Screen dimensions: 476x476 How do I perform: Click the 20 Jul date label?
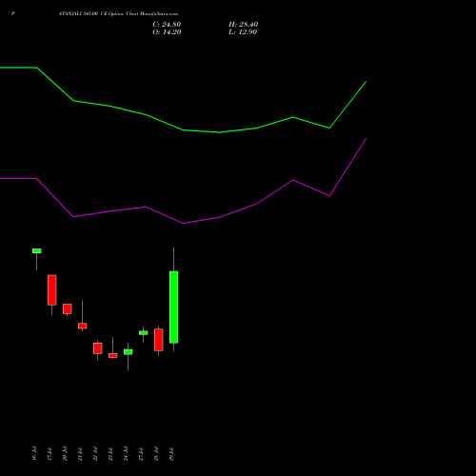(x=65, y=453)
